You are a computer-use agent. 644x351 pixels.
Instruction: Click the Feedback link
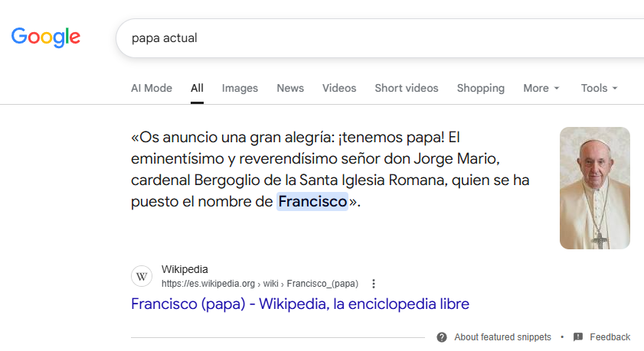coord(610,337)
